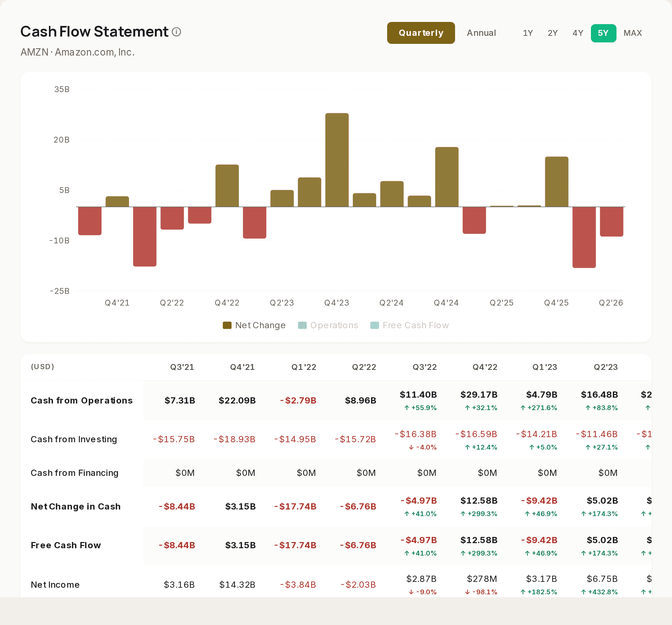Select the Free Cash Flow row label
Viewport: 672px width, 625px height.
[66, 545]
